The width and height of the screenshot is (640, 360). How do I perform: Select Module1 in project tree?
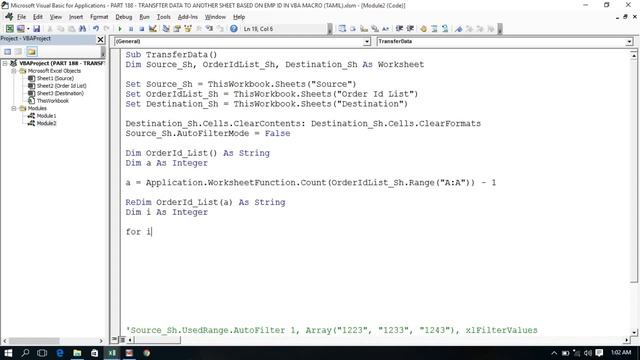(x=46, y=116)
